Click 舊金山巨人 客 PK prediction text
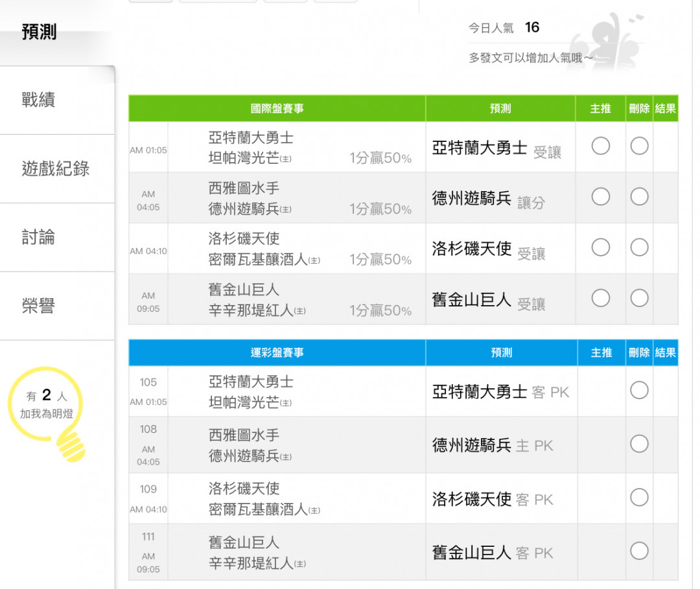 click(x=493, y=553)
